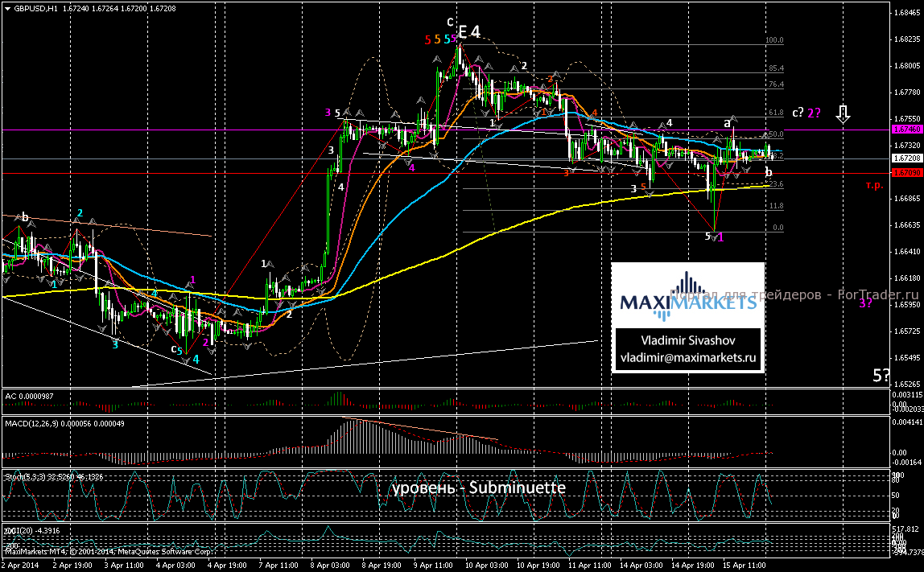Click the red 'т.р.' label
The image size is (924, 572).
[875, 184]
